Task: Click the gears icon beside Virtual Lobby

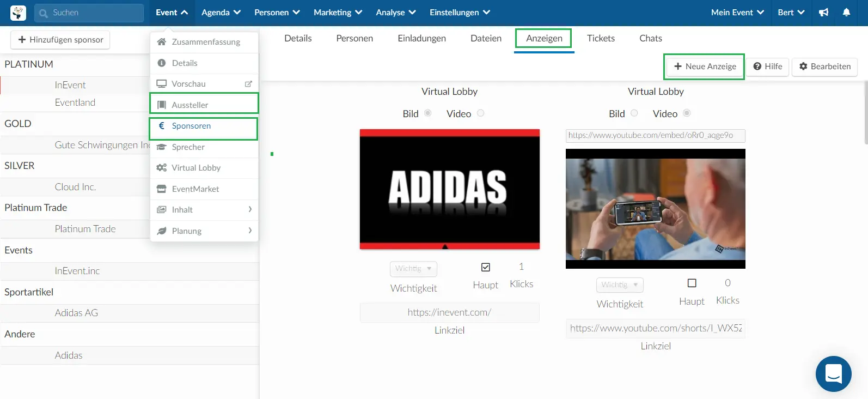Action: click(x=161, y=168)
